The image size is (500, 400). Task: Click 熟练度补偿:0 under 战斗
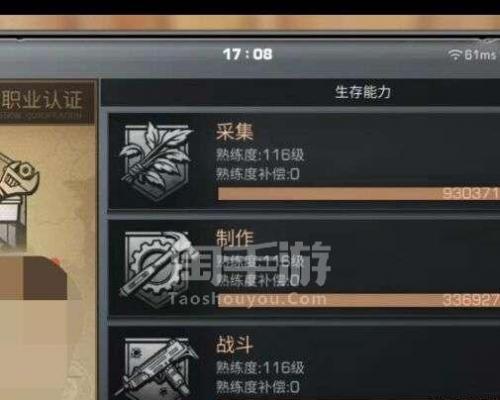click(258, 387)
